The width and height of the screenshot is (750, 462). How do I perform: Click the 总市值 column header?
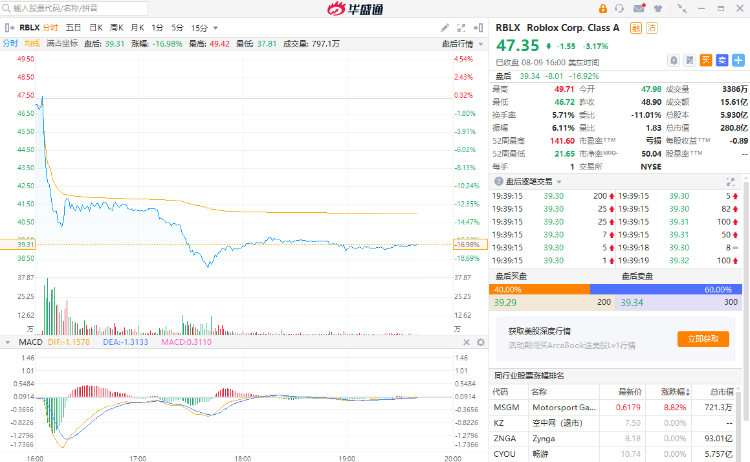(x=721, y=392)
